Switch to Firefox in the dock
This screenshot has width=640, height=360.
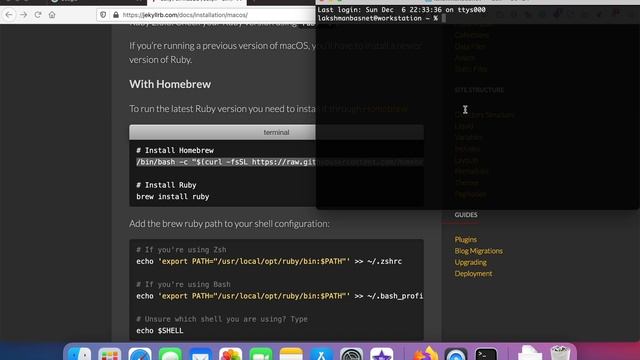tap(425, 353)
